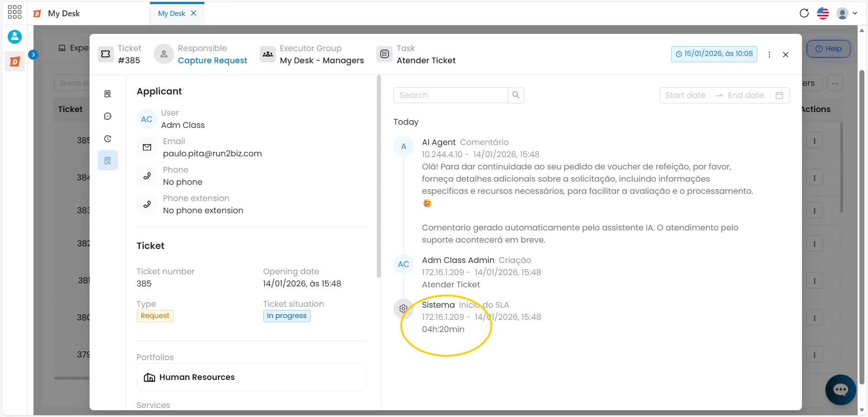868x417 pixels.
Task: Click the In progress status tag
Action: tap(287, 316)
